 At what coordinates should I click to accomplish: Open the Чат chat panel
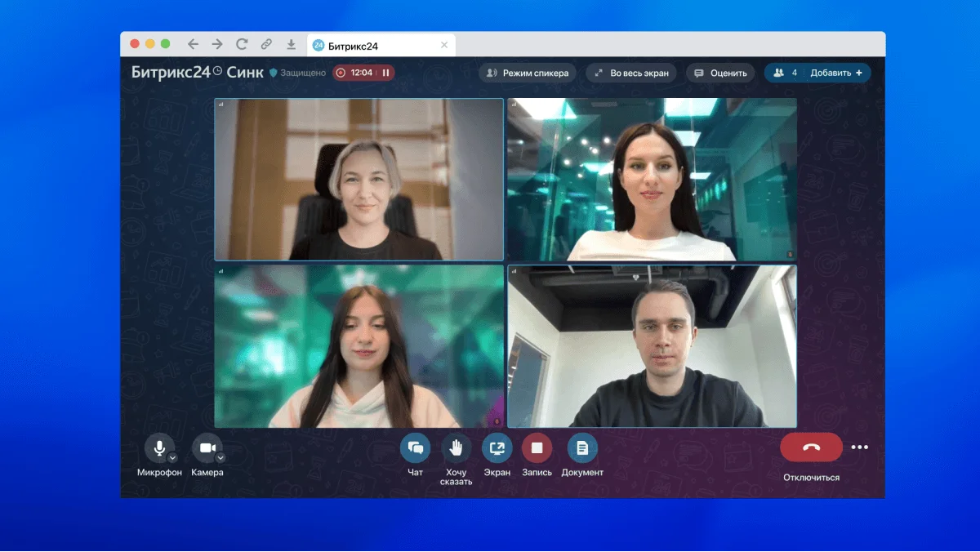tap(415, 447)
